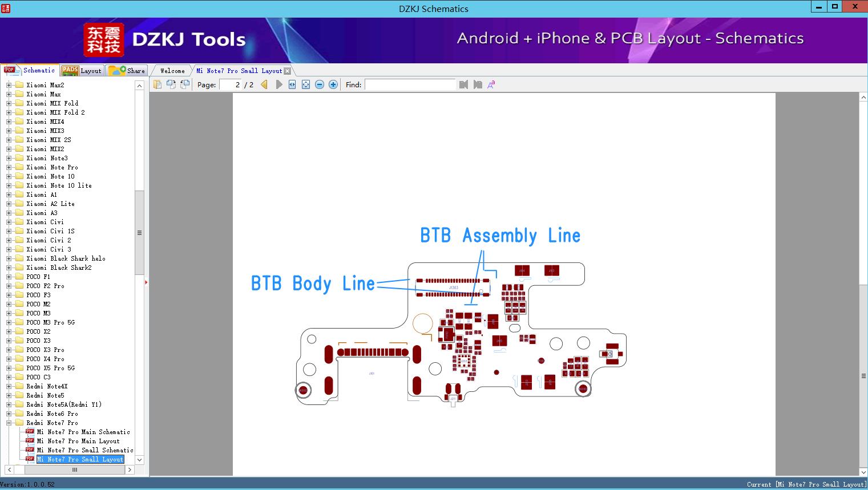Expand the Xiaomi MIX Fold folder
The width and height of the screenshot is (868, 490).
(9, 103)
